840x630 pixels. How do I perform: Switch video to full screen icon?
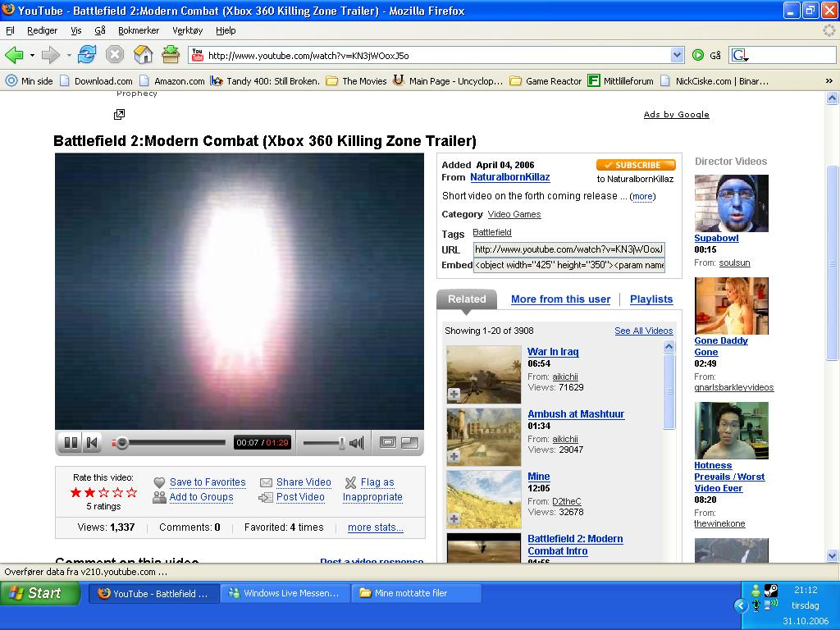(410, 442)
